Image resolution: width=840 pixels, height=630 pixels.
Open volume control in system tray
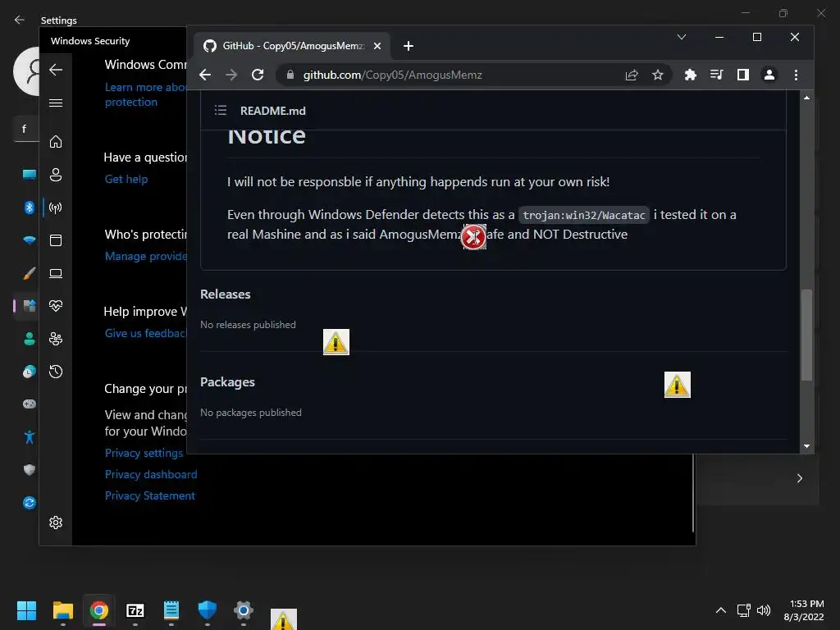click(764, 610)
